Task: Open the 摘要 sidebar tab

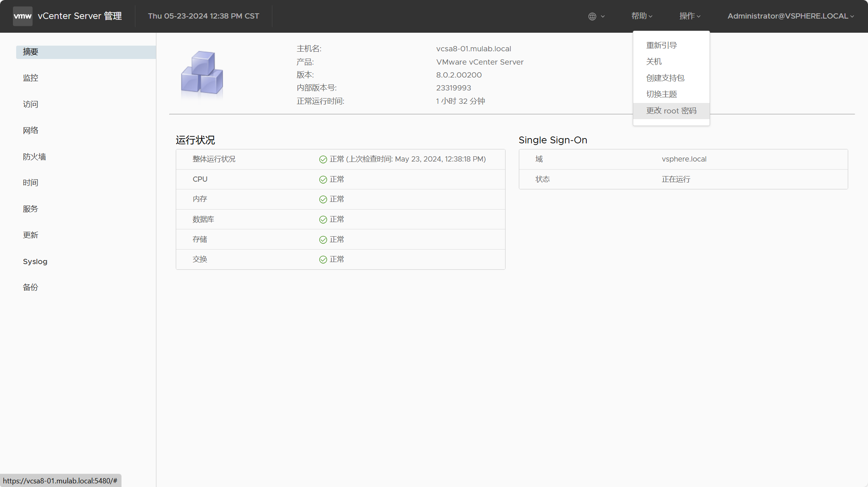Action: (x=86, y=52)
